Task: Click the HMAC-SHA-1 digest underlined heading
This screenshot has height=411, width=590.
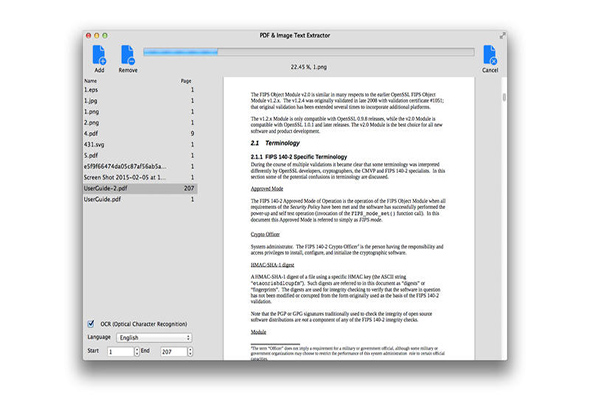Action: point(272,265)
